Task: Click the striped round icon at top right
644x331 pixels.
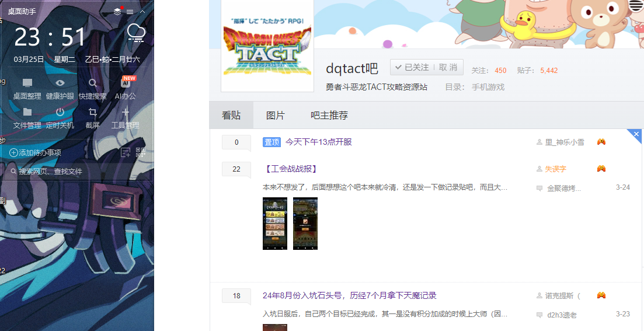Action: tap(636, 6)
